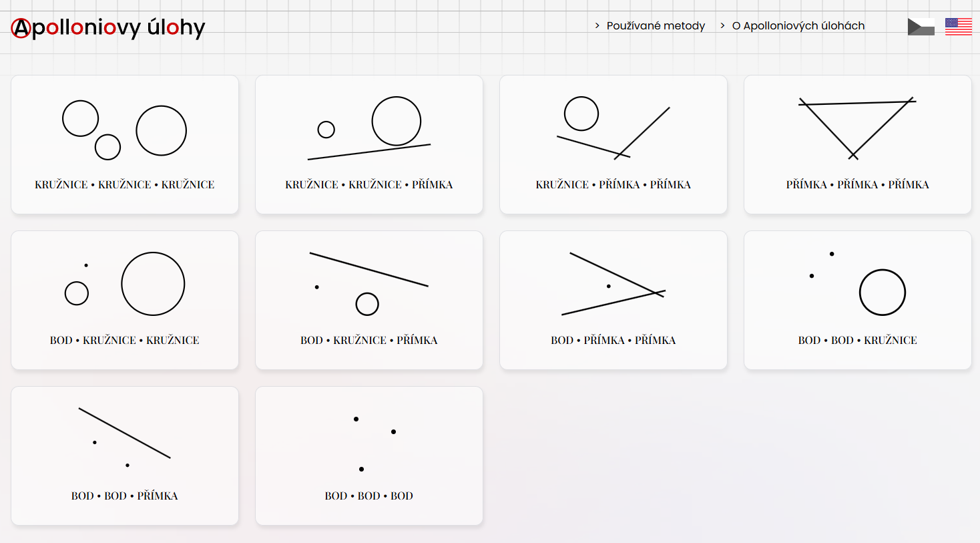980x543 pixels.
Task: Open the two points and circle diagram
Action: pos(857,284)
